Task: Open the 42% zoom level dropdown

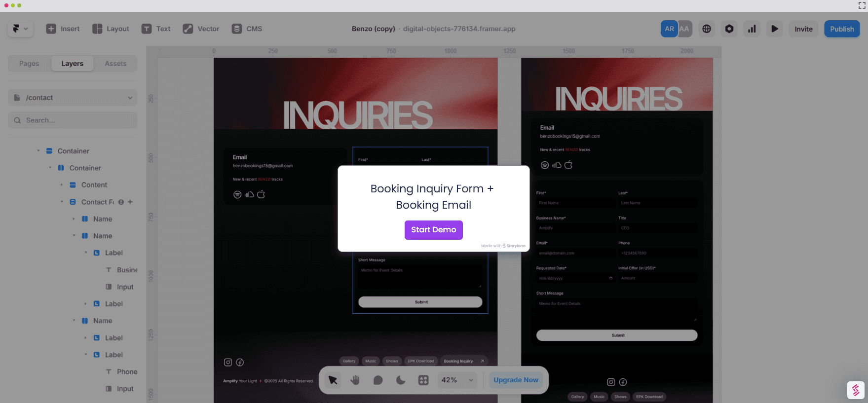Action: [457, 380]
